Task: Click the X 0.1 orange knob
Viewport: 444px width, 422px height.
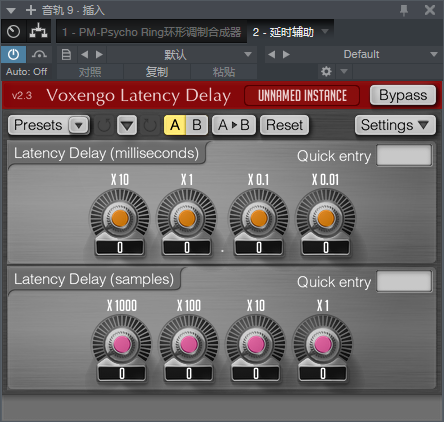Action: [259, 218]
